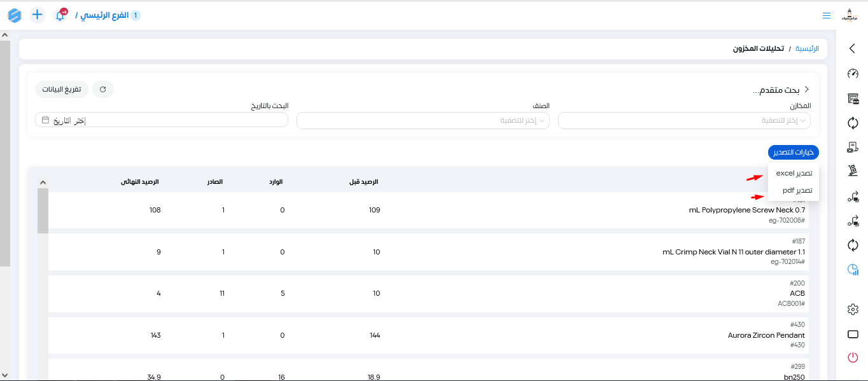Image resolution: width=868 pixels, height=381 pixels.
Task: Collapse the sidebar using the back chevron
Action: [853, 48]
